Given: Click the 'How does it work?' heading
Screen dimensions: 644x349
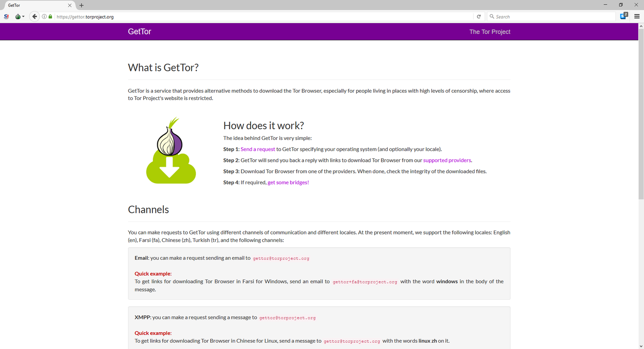Looking at the screenshot, I should point(264,125).
